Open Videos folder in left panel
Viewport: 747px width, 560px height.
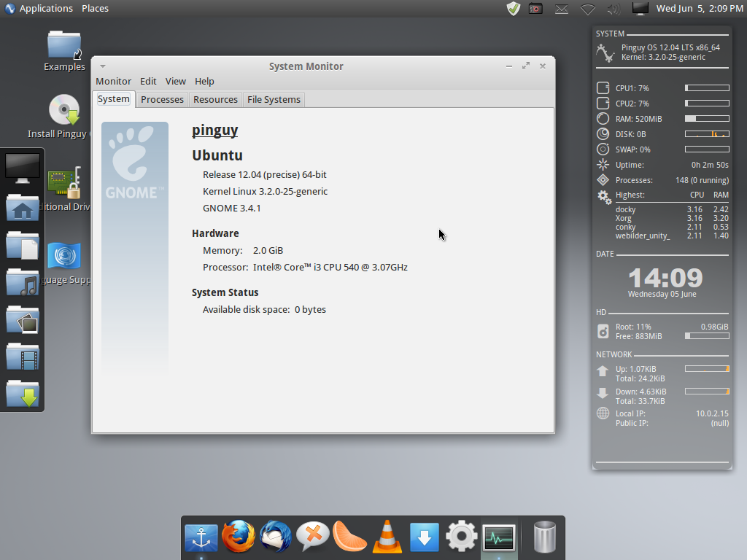click(23, 357)
